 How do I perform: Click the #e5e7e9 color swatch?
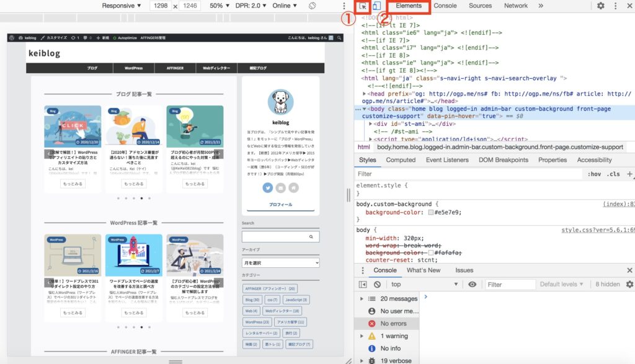coord(431,213)
